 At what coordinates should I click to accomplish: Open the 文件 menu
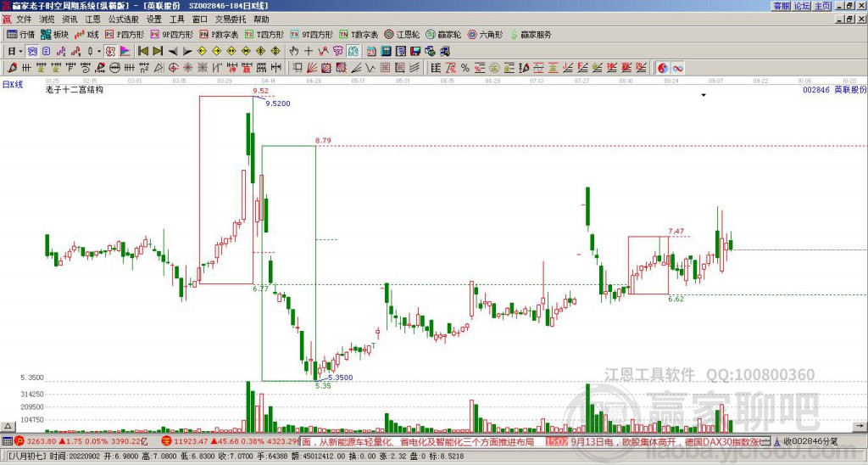click(25, 20)
